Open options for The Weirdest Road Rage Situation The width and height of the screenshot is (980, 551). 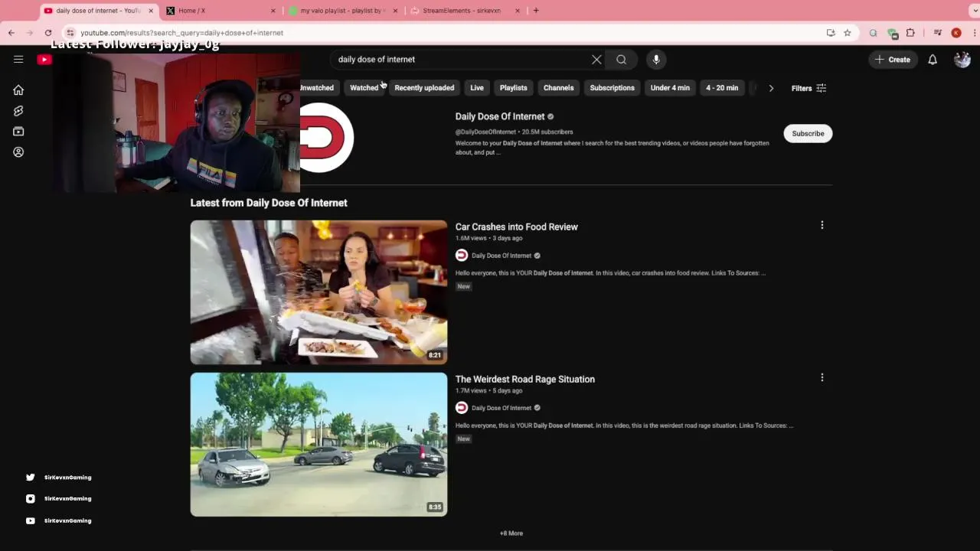tap(822, 377)
